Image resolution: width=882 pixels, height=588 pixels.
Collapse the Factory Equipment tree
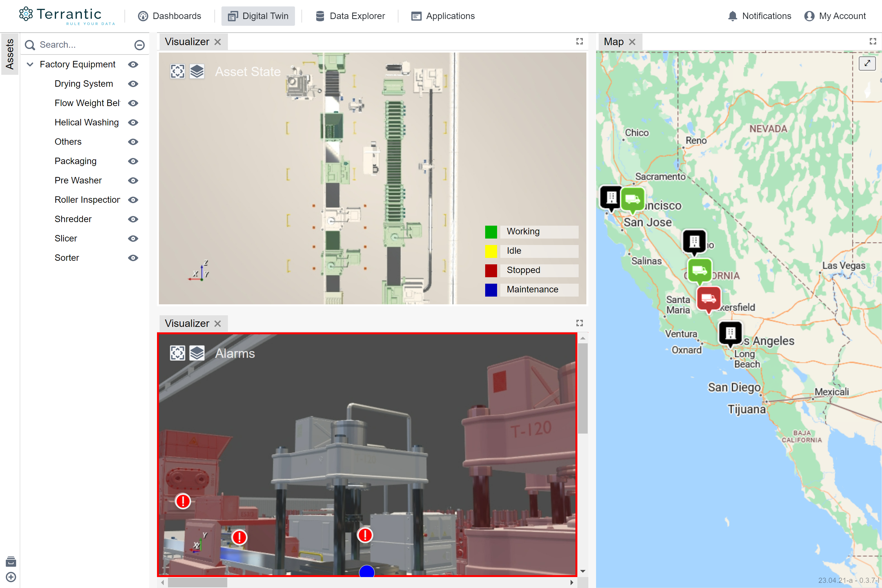click(30, 64)
